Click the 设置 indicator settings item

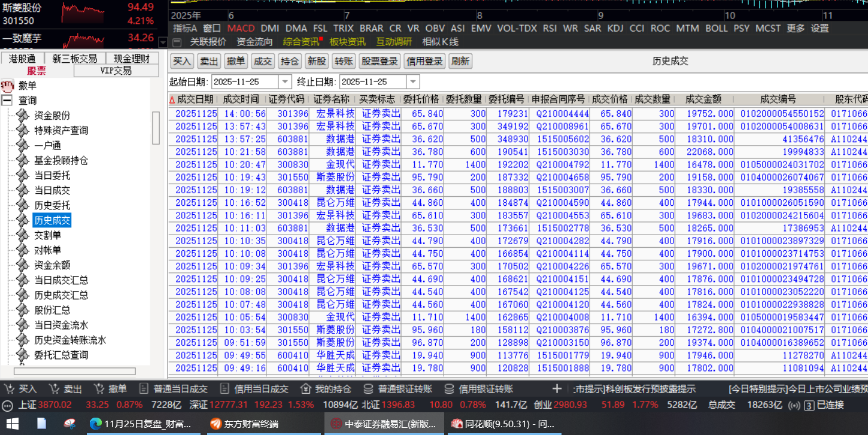click(x=820, y=28)
